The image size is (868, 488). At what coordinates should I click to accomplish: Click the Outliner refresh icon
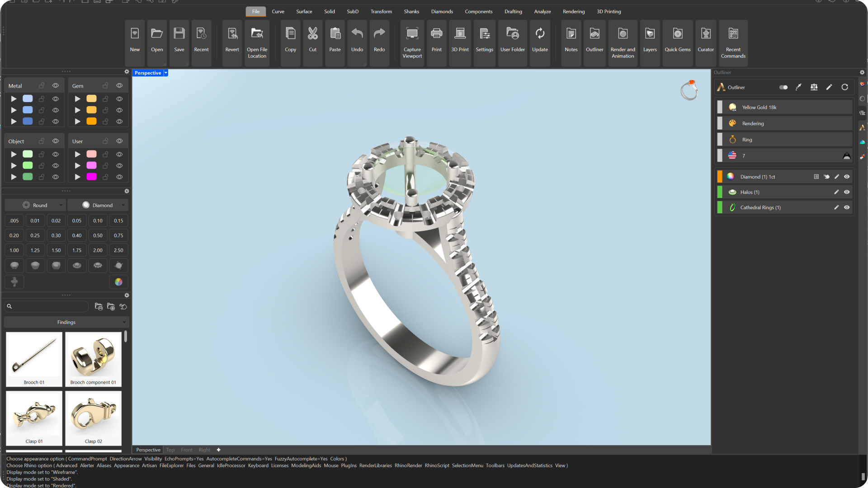[844, 87]
